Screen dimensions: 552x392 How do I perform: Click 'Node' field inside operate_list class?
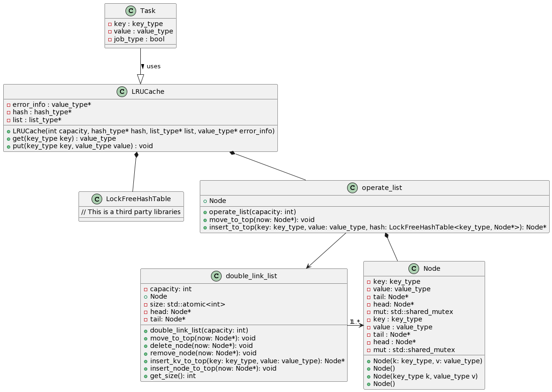pos(217,201)
